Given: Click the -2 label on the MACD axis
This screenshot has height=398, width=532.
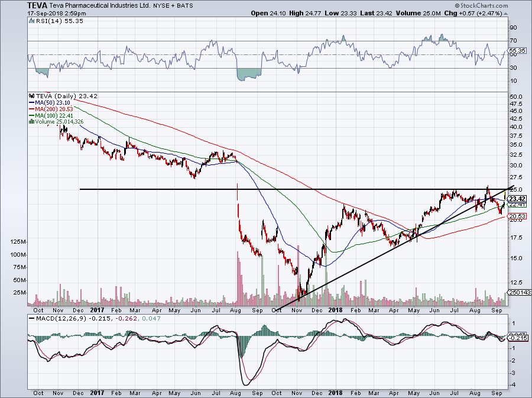Looking at the screenshot, I should (x=512, y=360).
